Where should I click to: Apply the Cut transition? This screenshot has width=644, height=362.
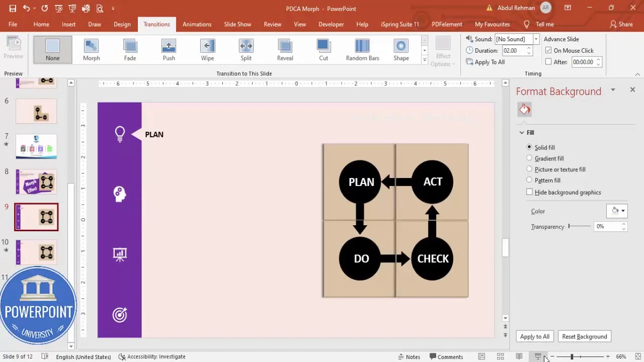pos(324,50)
